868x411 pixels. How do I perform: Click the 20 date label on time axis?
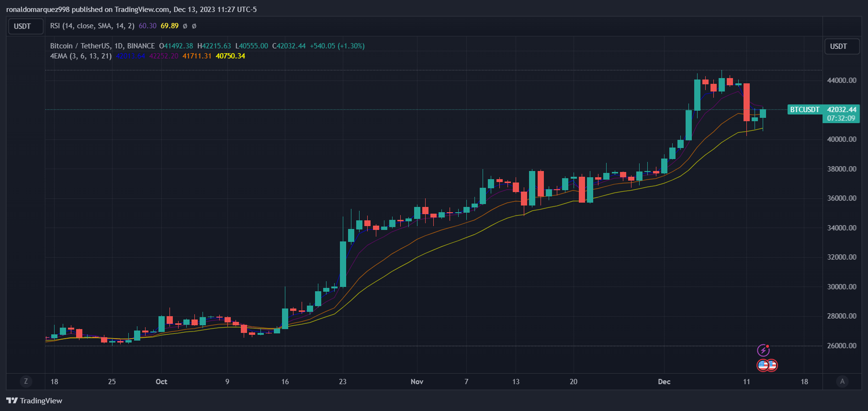coord(574,382)
